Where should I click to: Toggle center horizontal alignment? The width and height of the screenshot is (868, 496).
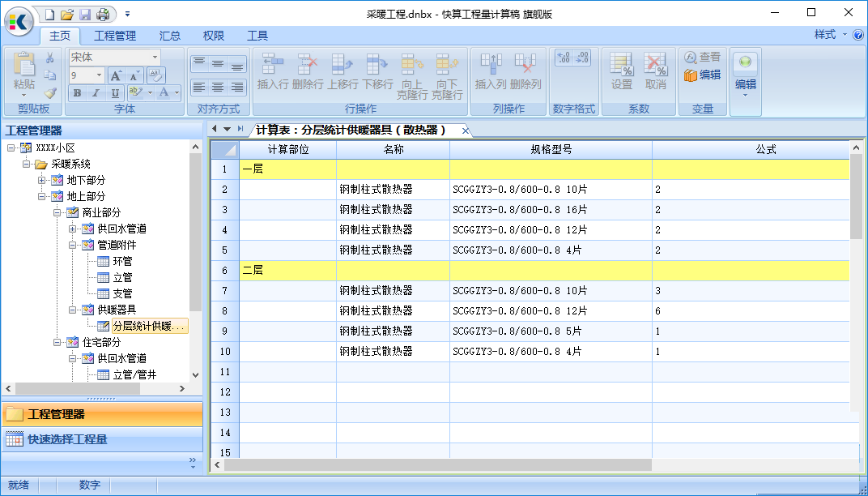point(218,87)
